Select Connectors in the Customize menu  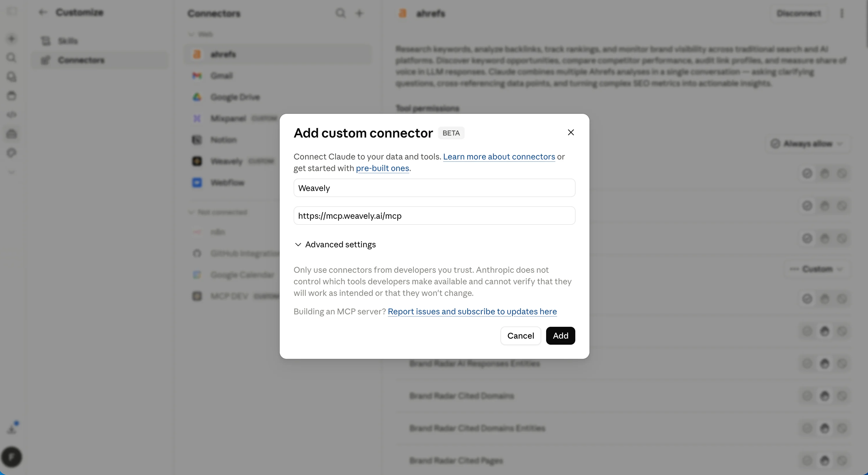(100, 60)
